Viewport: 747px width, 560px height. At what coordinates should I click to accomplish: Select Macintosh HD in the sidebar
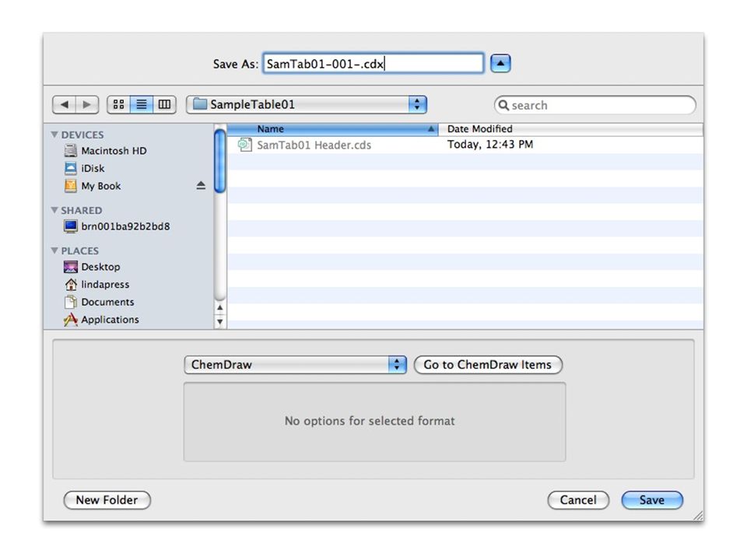[x=114, y=150]
